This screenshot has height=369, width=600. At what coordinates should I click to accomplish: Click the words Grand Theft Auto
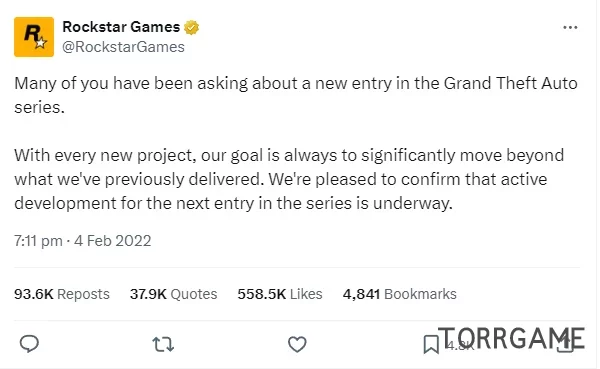[x=510, y=83]
